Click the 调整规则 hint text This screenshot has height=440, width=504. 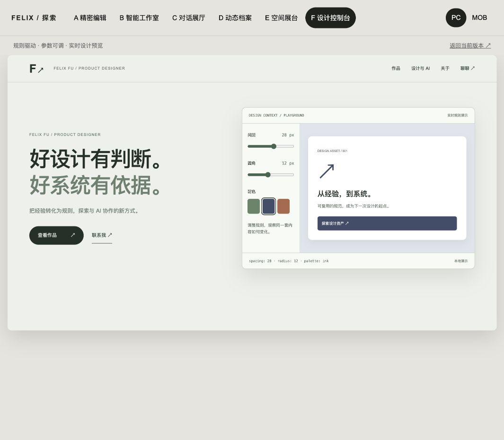click(x=270, y=228)
